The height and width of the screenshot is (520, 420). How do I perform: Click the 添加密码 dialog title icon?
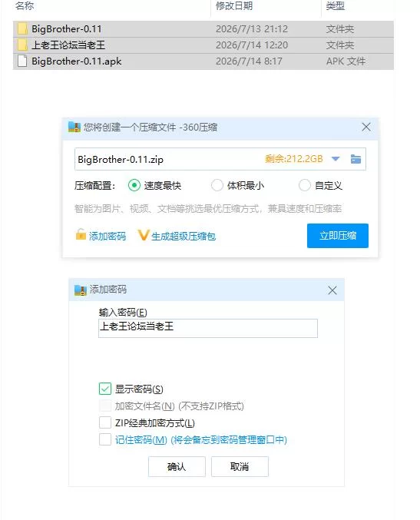[x=80, y=290]
